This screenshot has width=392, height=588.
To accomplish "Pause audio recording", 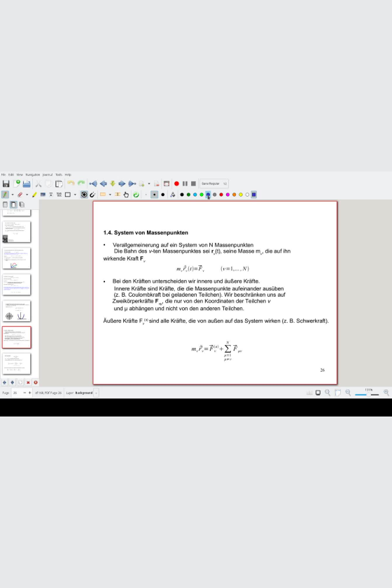I will [185, 183].
